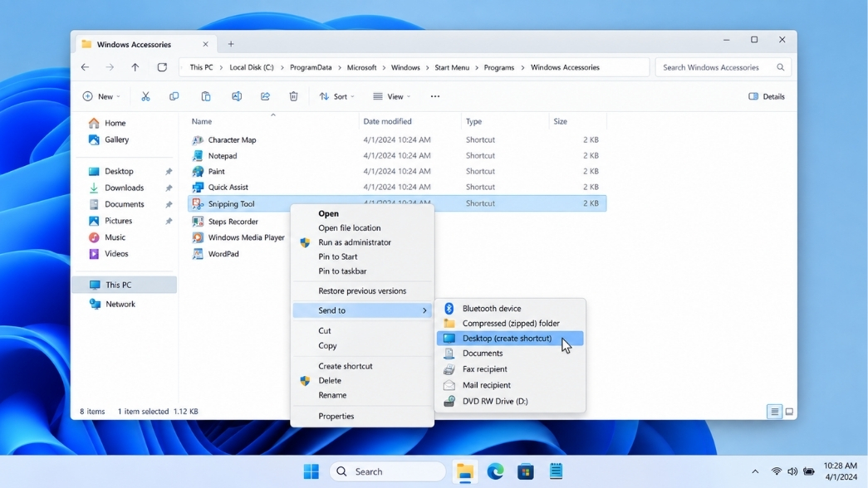
Task: Click the Copy icon in toolbar
Action: [x=174, y=96]
